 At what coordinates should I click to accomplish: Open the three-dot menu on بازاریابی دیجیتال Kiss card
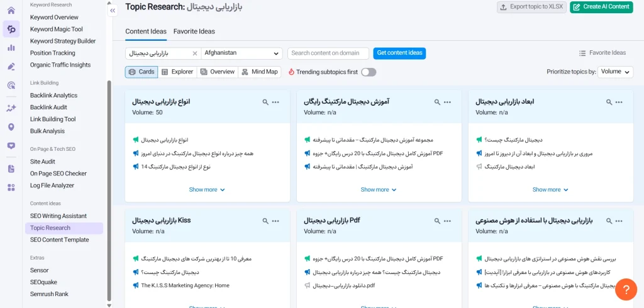tap(275, 221)
